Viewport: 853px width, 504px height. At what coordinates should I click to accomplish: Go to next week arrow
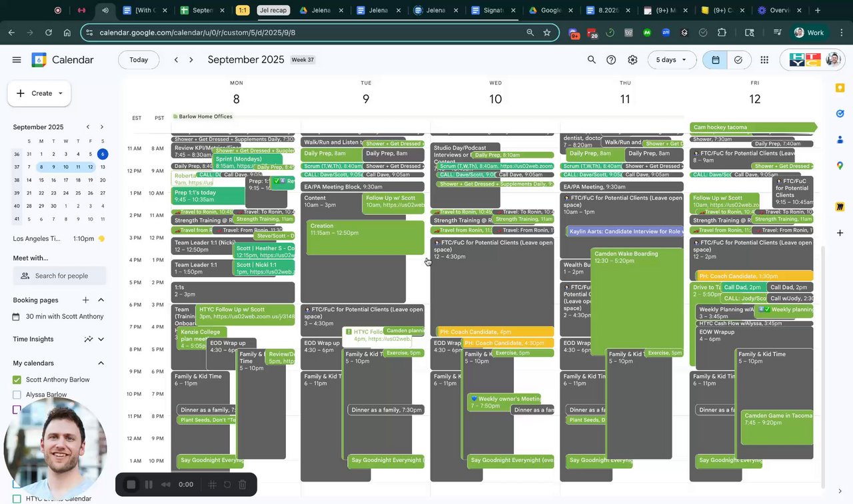click(x=191, y=60)
